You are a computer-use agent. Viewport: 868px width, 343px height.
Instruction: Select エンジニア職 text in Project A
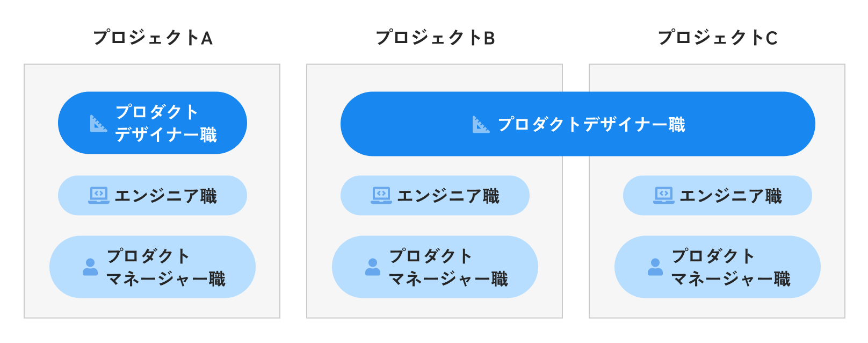(x=166, y=196)
